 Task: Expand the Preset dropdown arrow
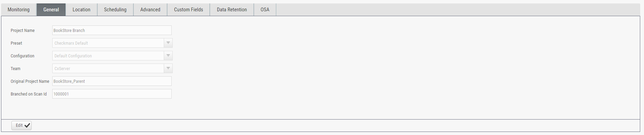click(168, 43)
